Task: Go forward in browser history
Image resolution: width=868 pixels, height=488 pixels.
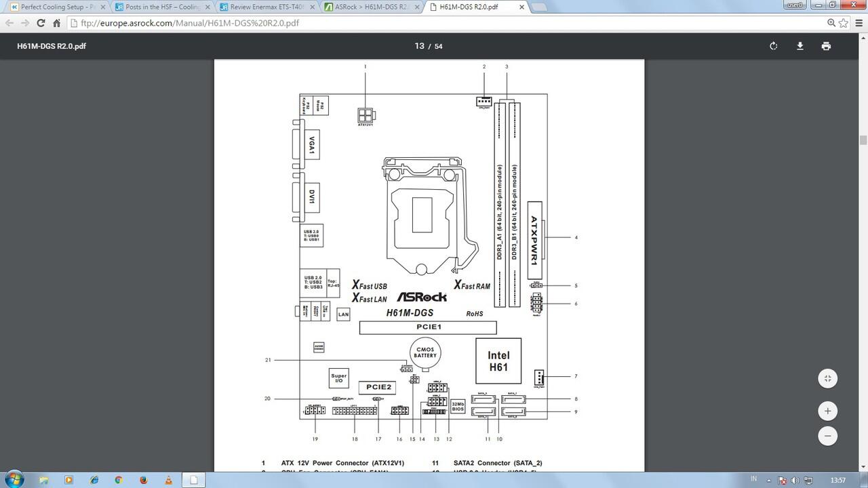Action: pos(25,22)
